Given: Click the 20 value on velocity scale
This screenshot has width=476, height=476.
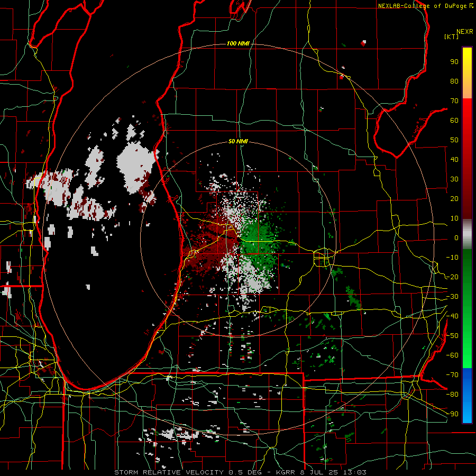Looking at the screenshot, I should pyautogui.click(x=454, y=199).
